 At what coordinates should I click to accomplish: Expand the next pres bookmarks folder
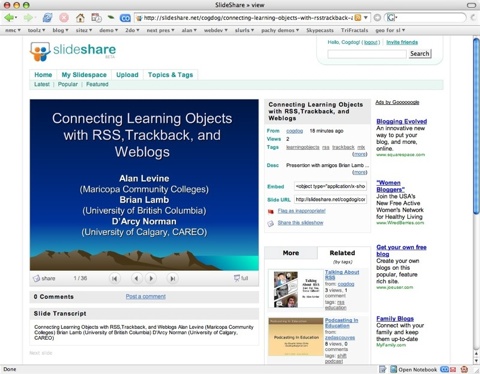[x=160, y=30]
